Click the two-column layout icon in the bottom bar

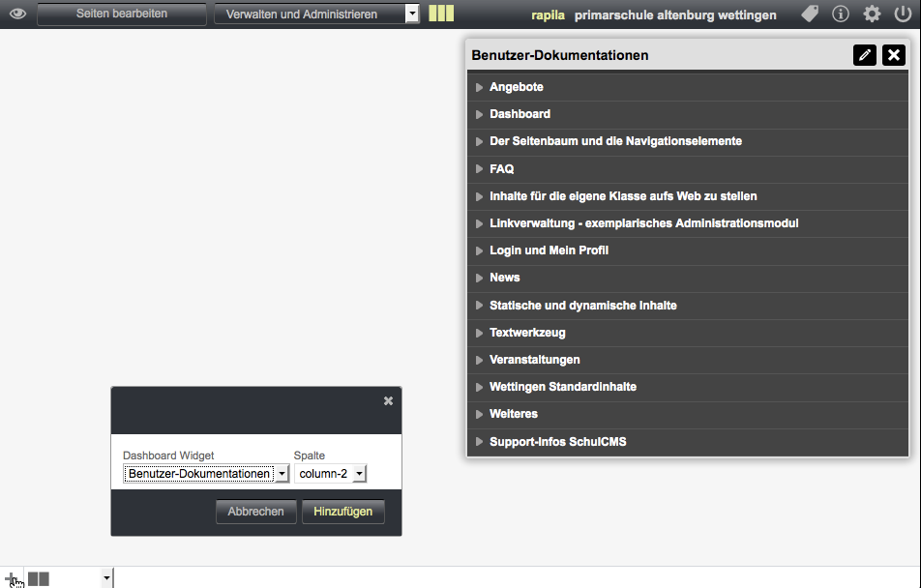(x=39, y=579)
